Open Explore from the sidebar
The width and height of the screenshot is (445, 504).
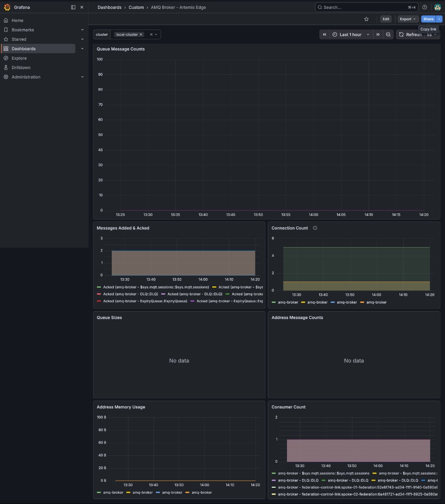pyautogui.click(x=19, y=58)
